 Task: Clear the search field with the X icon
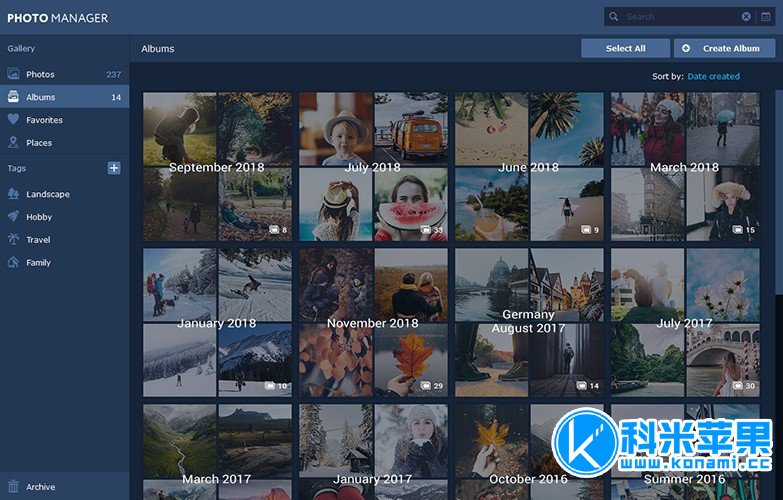point(746,17)
